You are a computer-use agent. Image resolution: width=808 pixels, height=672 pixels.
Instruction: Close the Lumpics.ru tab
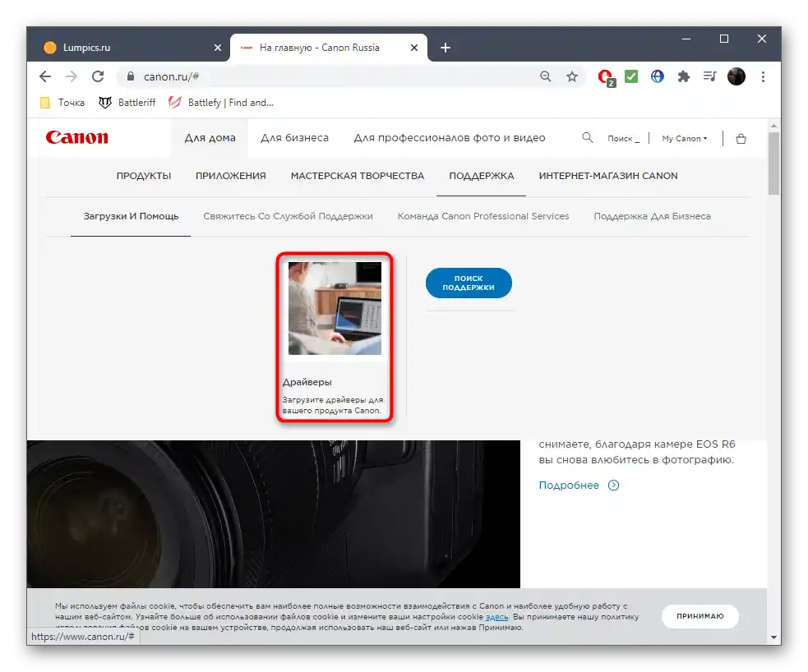tap(218, 48)
